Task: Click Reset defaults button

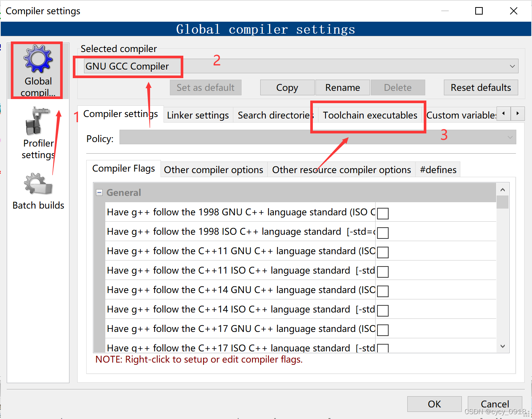Action: point(481,87)
